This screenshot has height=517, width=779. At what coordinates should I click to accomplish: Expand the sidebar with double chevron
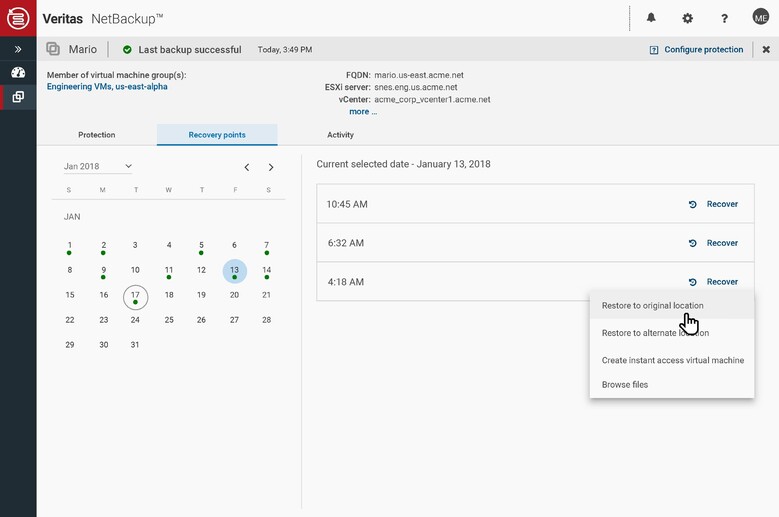click(x=18, y=49)
